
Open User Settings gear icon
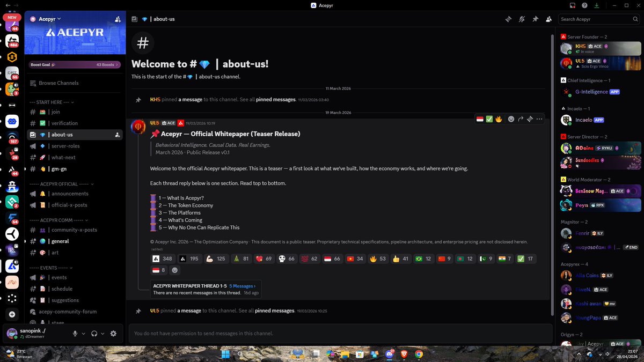(x=113, y=334)
